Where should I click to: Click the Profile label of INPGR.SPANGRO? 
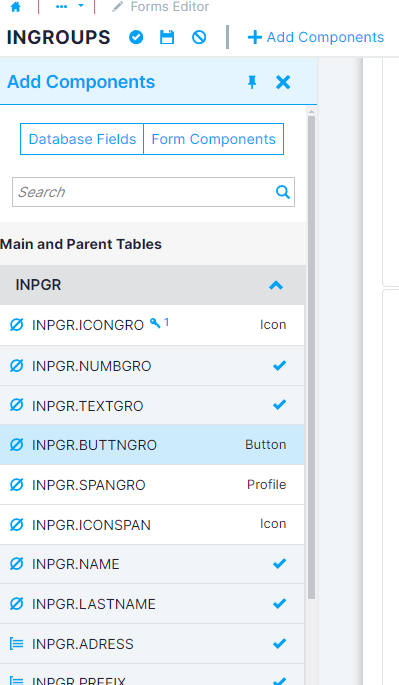pos(267,484)
